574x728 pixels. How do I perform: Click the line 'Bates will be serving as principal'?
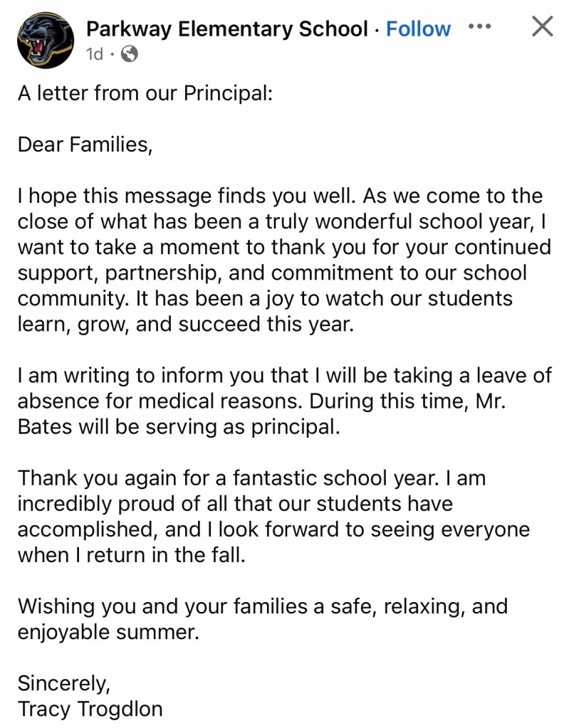[174, 426]
